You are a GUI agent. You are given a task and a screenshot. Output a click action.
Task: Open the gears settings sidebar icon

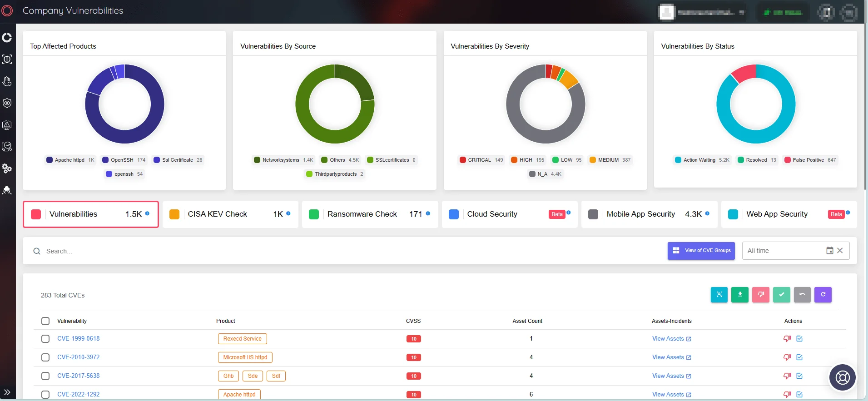tap(7, 168)
